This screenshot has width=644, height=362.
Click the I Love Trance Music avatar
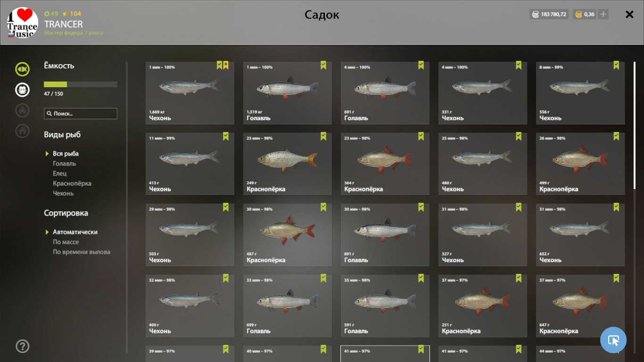[23, 23]
